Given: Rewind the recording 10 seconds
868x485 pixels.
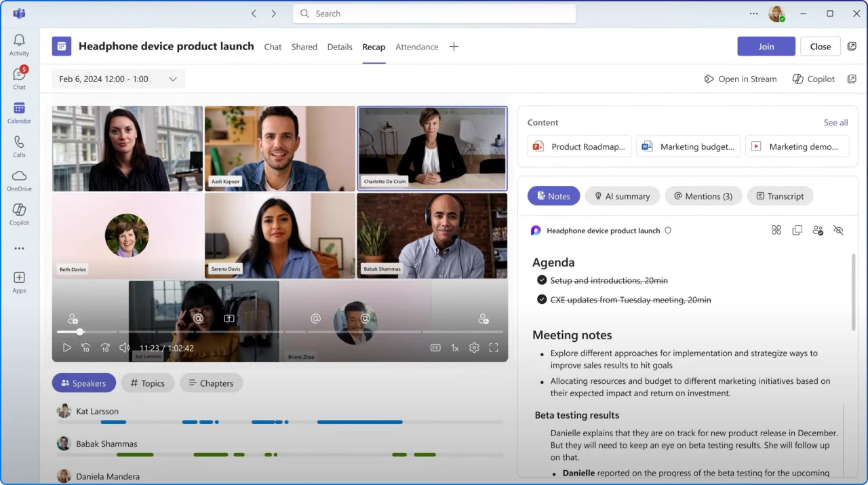Looking at the screenshot, I should 86,348.
